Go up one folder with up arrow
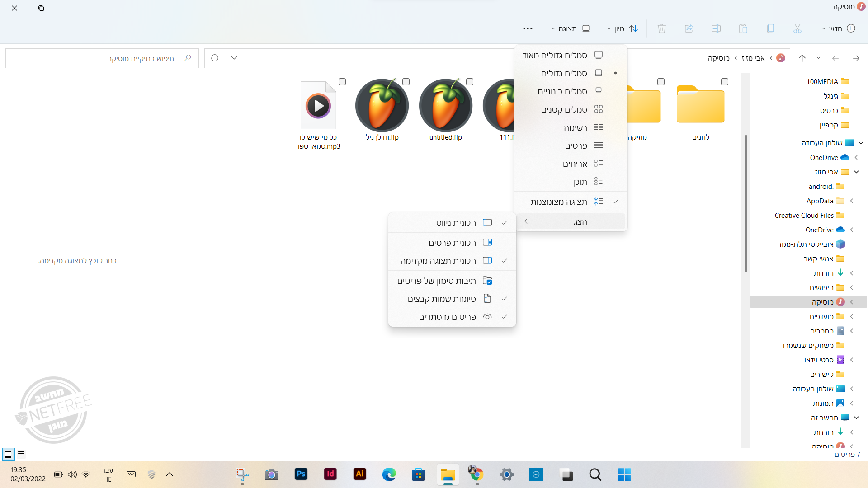 (802, 58)
